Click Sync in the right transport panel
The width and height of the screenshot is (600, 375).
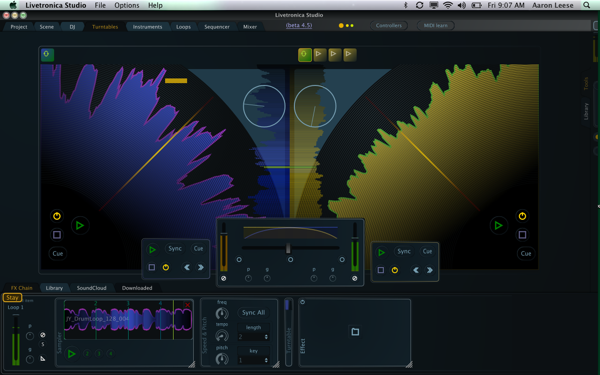[404, 251]
